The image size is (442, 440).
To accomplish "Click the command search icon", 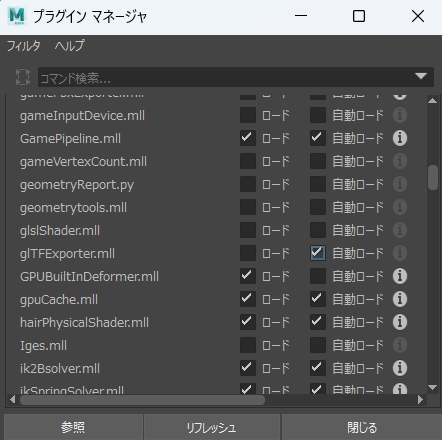I will coord(23,77).
